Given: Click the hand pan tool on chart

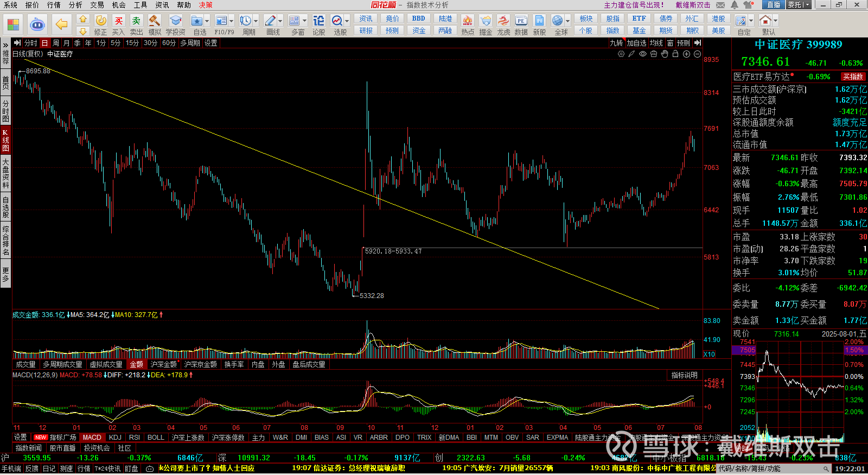Looking at the screenshot, I should coord(665,54).
